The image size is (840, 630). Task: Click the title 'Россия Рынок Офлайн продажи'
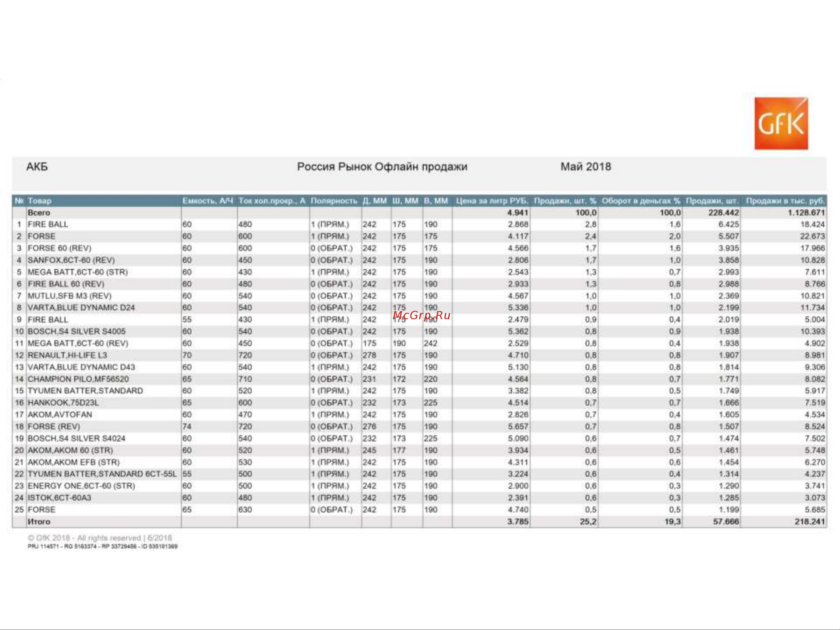click(382, 167)
